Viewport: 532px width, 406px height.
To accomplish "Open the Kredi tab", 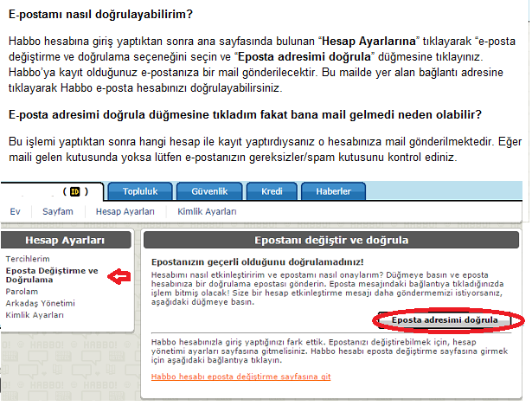I will [272, 191].
